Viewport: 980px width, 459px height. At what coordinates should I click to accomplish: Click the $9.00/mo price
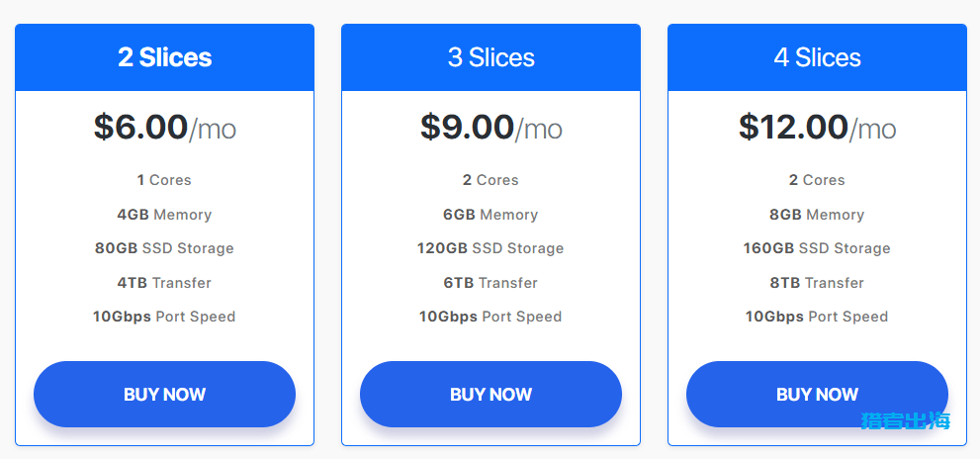point(490,128)
